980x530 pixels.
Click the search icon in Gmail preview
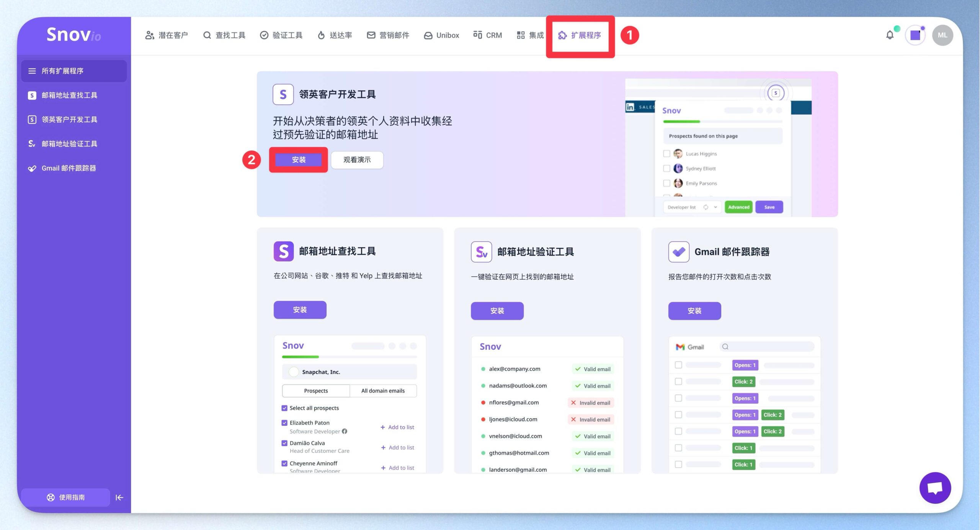click(x=725, y=347)
